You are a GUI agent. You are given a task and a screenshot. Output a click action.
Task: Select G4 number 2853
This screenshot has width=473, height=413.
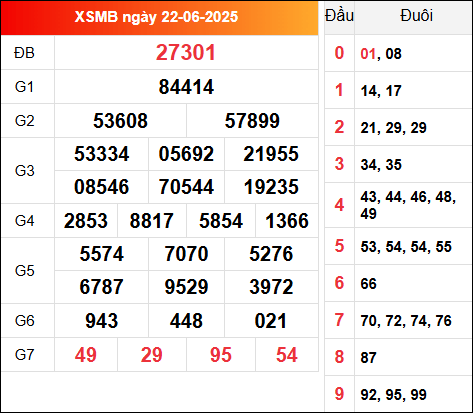coord(86,221)
